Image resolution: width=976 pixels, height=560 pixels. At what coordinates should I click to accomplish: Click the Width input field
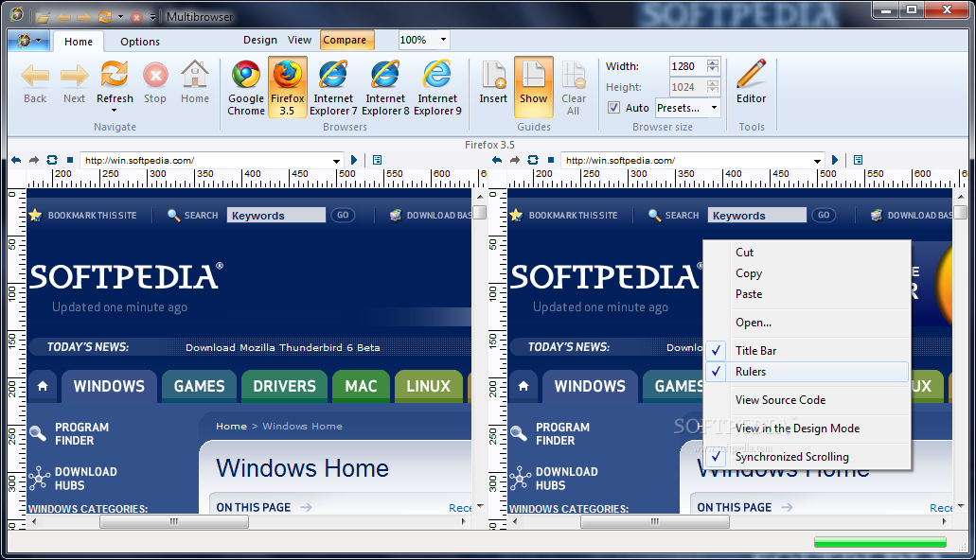(x=688, y=66)
